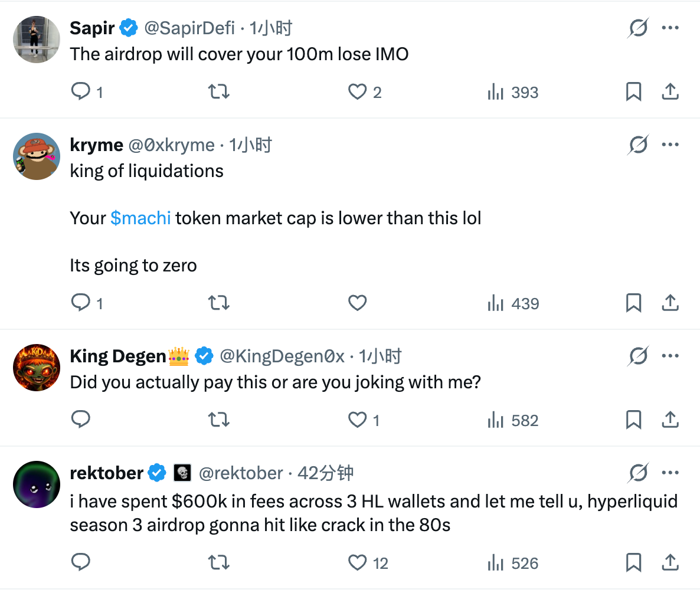Bookmark King Degen's tweet

pos(633,420)
